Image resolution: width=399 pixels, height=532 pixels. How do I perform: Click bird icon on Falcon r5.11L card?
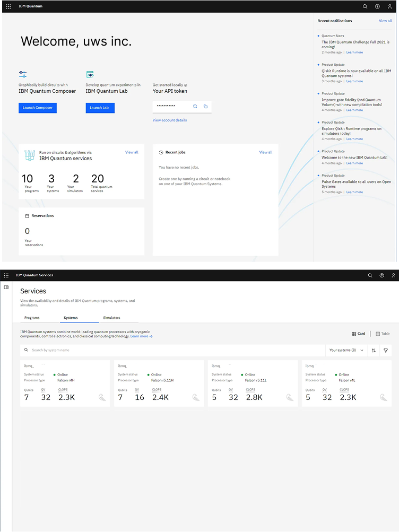click(290, 397)
